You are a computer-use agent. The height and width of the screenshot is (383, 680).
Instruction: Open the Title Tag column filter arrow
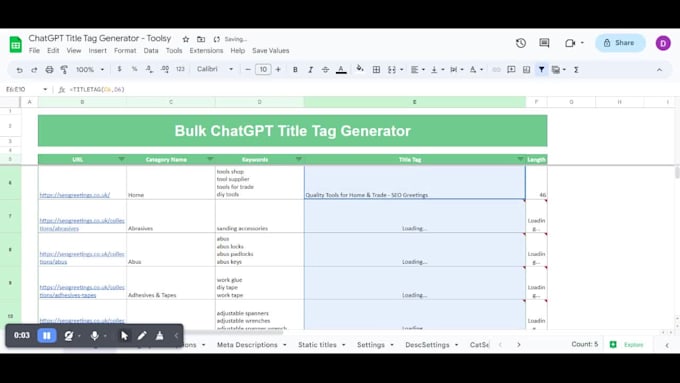point(520,159)
